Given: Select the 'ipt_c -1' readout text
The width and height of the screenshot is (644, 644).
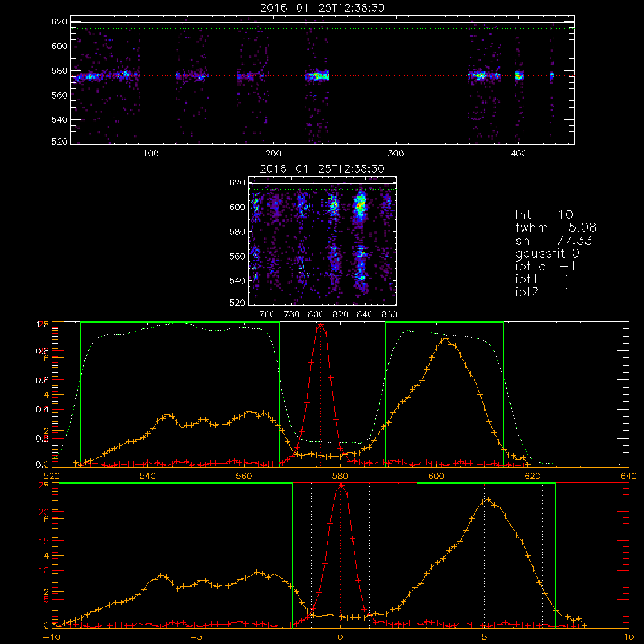Looking at the screenshot, I should point(545,267).
